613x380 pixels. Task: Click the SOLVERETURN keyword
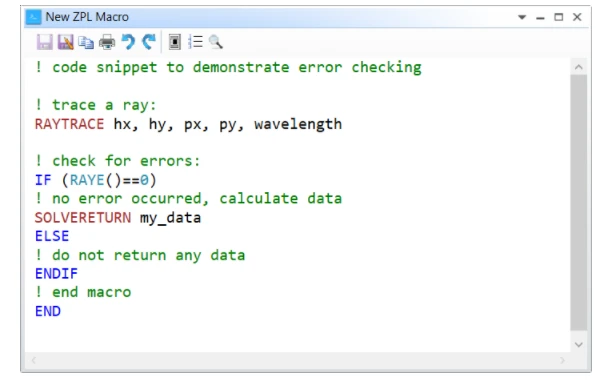click(82, 218)
